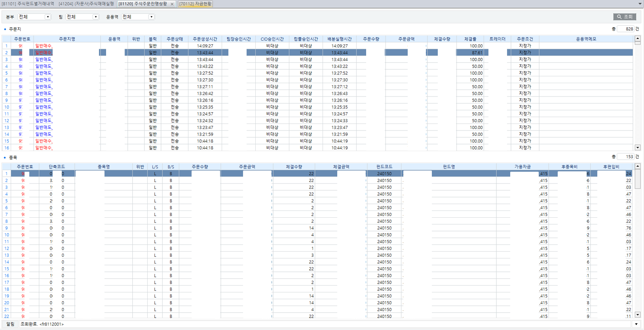Viewport: 644px width, 330px height.
Task: Open the [41204] (자문사)주식매매실행 tab
Action: (x=86, y=4)
